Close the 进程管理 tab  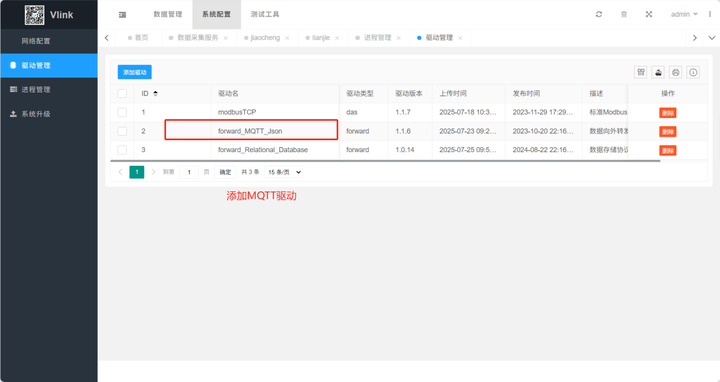coord(399,38)
